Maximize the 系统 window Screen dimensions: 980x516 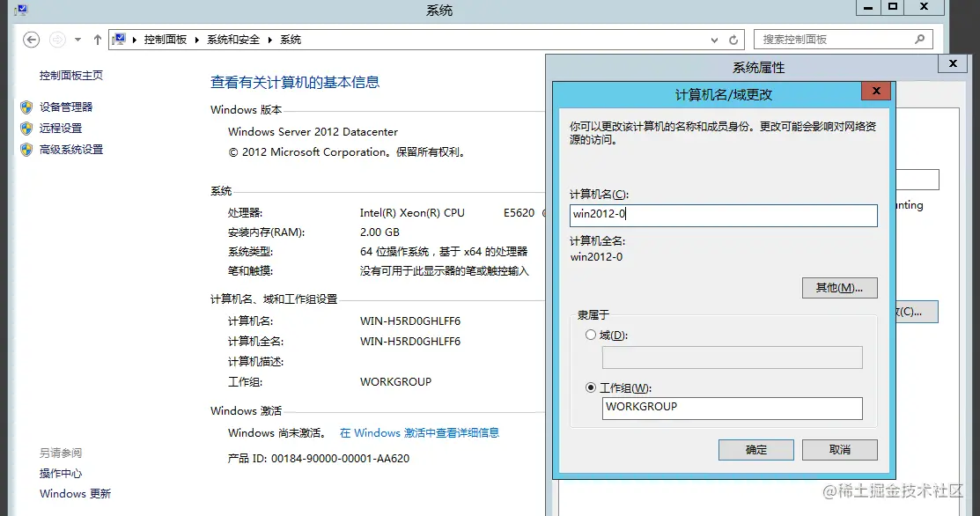(893, 7)
